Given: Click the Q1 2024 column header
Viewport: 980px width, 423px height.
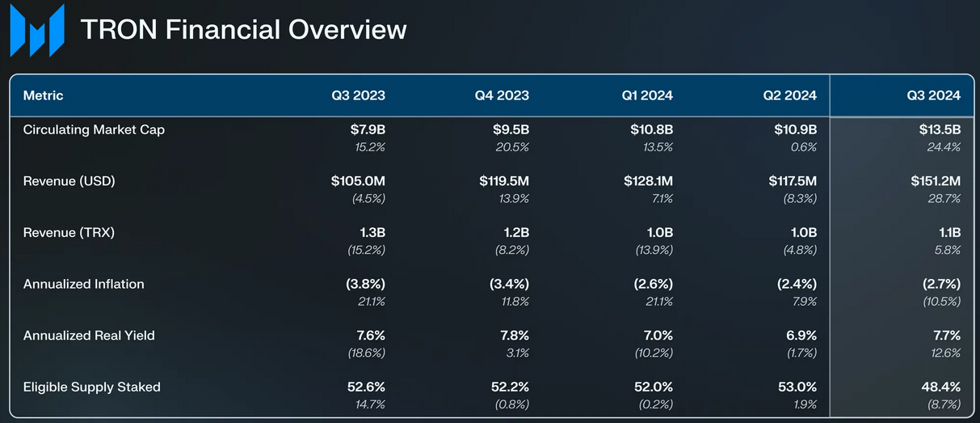Looking at the screenshot, I should pos(646,95).
